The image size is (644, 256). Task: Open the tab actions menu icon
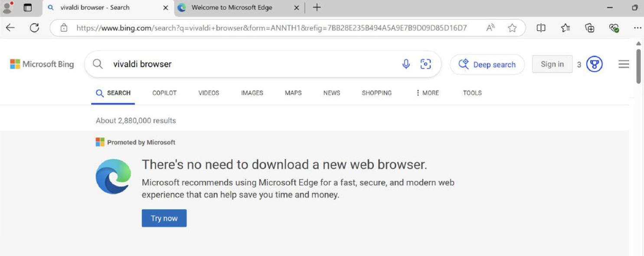point(27,7)
